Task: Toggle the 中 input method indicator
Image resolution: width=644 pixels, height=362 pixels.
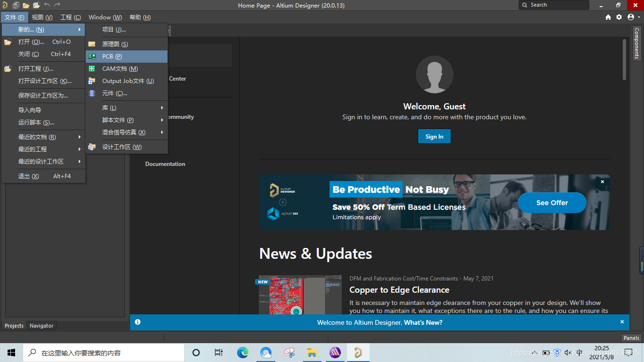Action: click(x=579, y=353)
